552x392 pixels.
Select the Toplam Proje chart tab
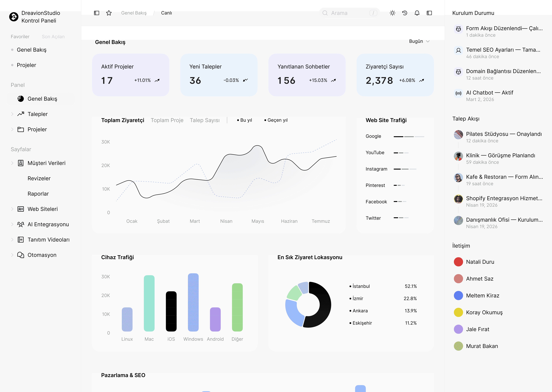click(x=167, y=120)
